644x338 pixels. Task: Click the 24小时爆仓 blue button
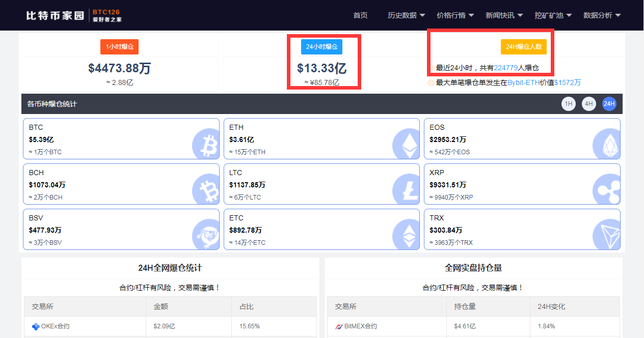(x=321, y=47)
